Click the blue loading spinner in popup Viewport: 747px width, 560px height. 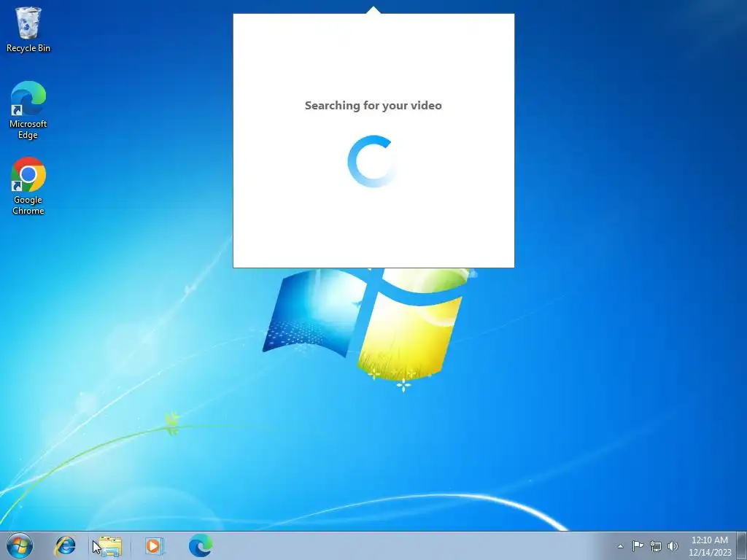click(x=373, y=161)
